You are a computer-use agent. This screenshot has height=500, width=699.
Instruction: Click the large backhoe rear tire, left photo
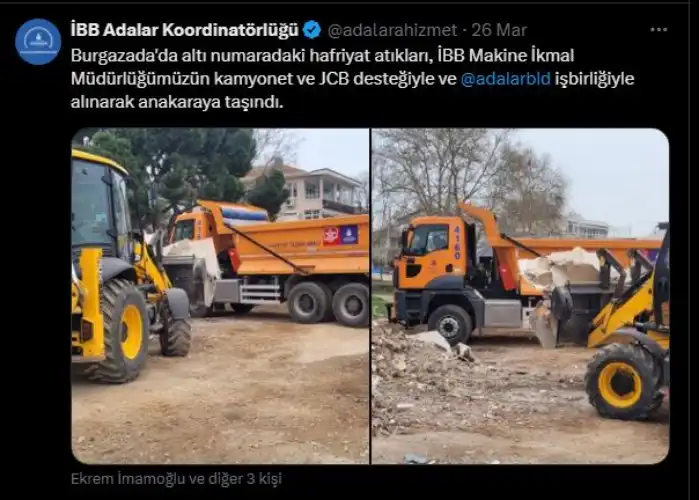121,331
